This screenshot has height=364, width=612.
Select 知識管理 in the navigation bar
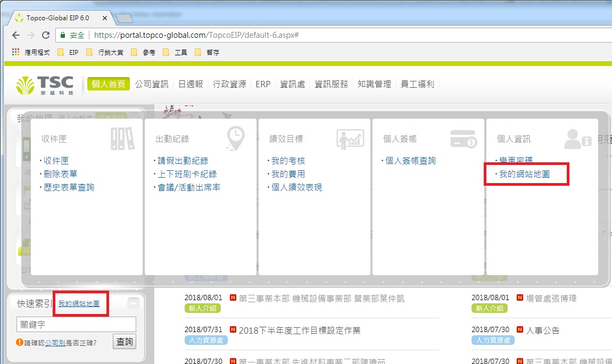[x=374, y=84]
